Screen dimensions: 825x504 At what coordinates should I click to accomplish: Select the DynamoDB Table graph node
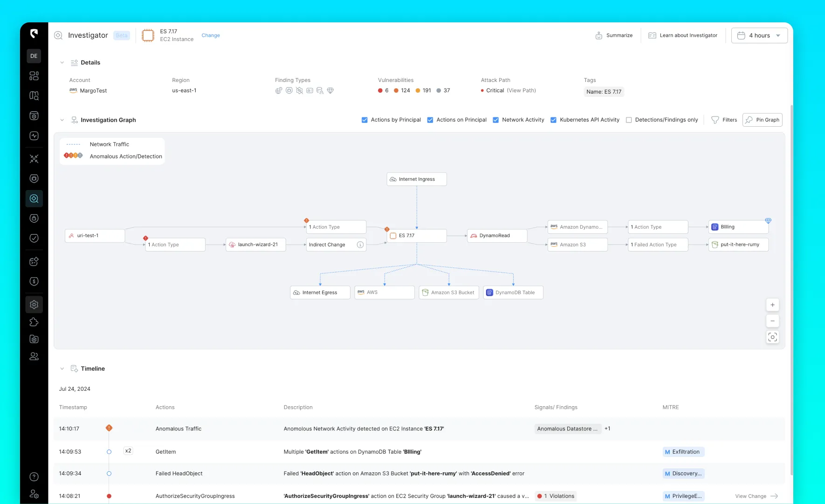(x=513, y=293)
